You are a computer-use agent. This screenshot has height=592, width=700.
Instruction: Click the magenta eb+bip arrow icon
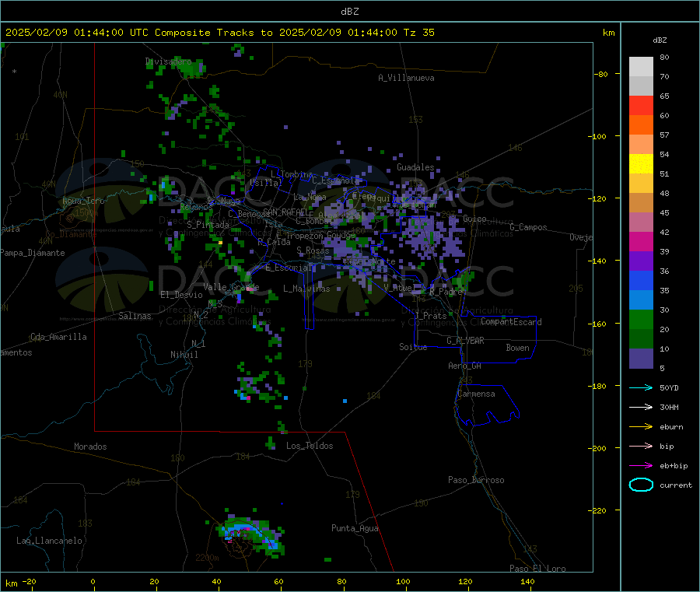point(641,466)
